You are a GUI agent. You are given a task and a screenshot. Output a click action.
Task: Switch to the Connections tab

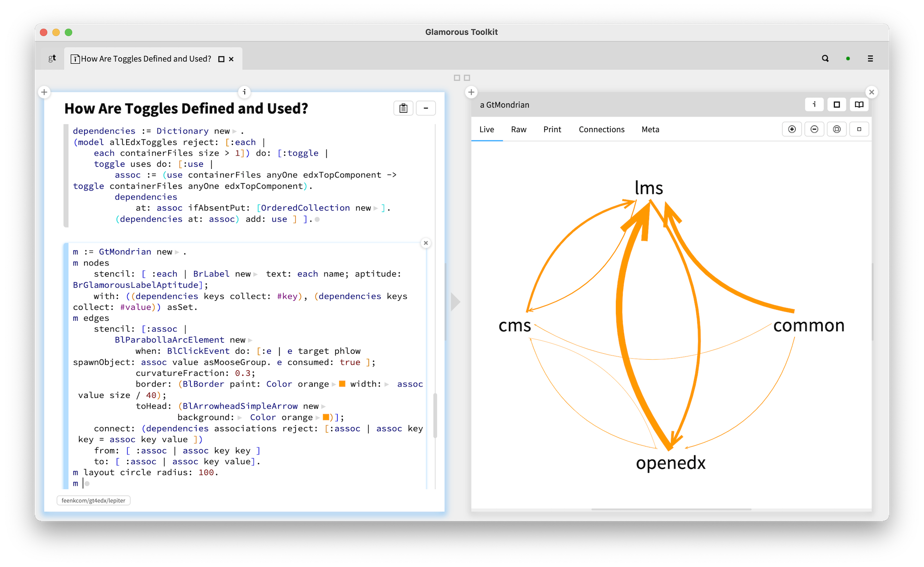(x=602, y=130)
